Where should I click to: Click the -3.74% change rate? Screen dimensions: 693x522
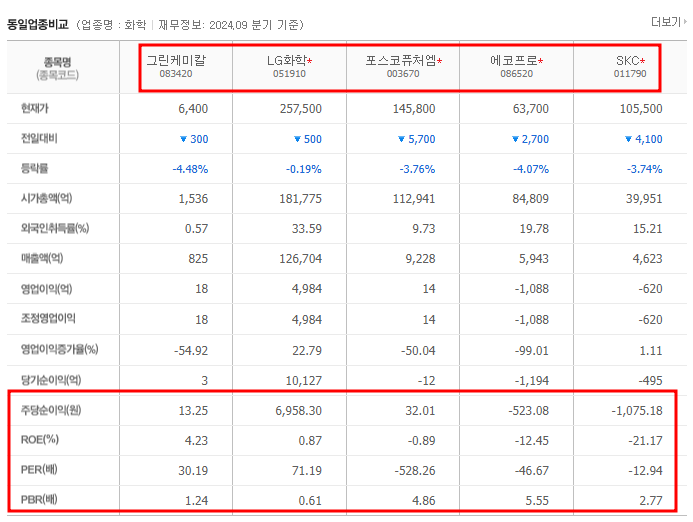point(644,169)
